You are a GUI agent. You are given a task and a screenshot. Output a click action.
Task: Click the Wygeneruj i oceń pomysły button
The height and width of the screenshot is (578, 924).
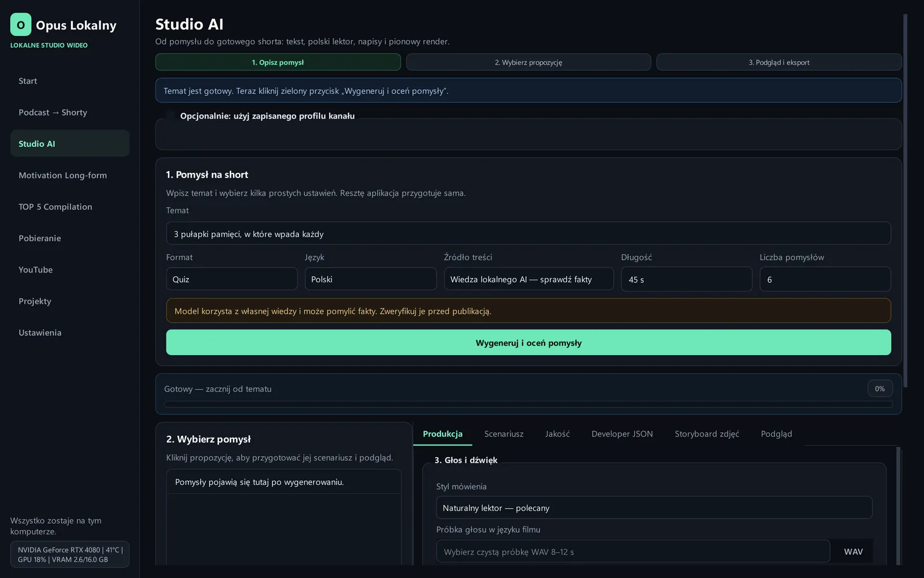528,343
